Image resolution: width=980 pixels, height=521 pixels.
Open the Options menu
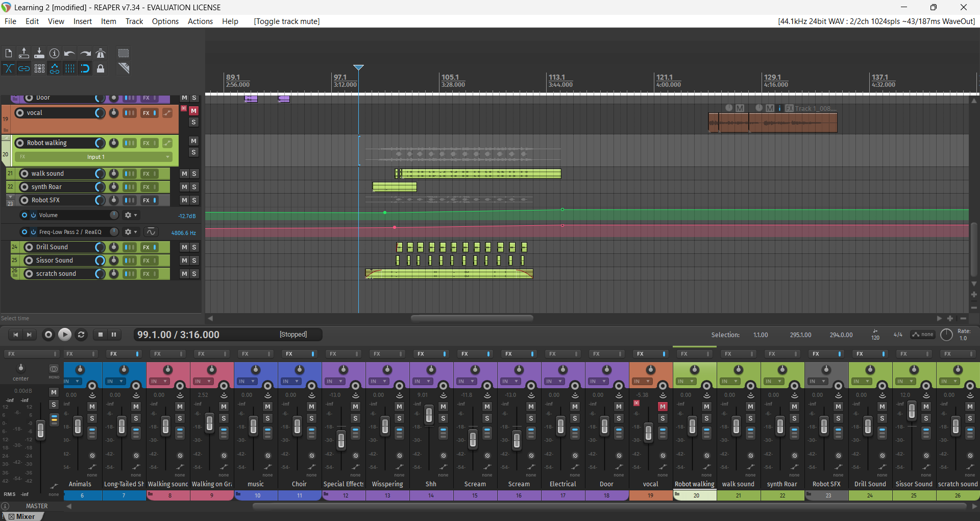[x=165, y=21]
